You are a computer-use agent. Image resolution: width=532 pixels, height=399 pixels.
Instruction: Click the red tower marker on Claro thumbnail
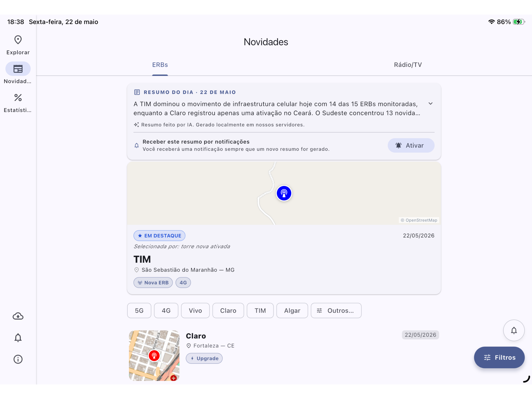(x=154, y=355)
